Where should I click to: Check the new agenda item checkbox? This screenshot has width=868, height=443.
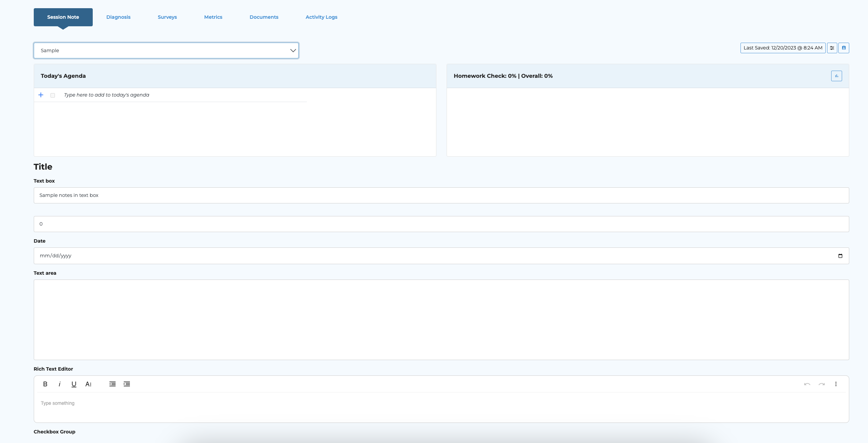click(53, 95)
